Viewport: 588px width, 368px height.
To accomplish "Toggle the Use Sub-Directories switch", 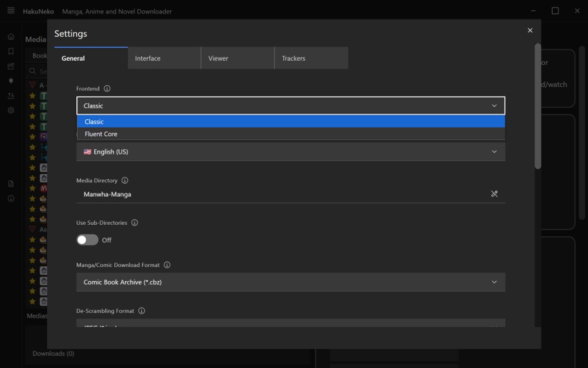I will [87, 240].
